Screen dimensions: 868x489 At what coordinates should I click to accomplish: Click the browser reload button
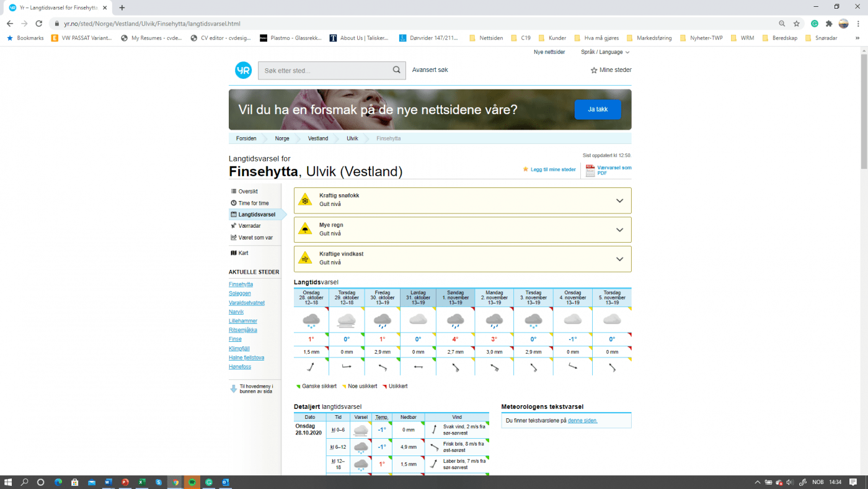pos(39,24)
